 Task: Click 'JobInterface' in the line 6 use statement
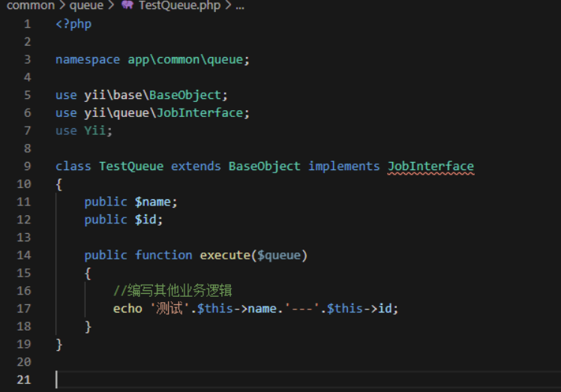(199, 113)
